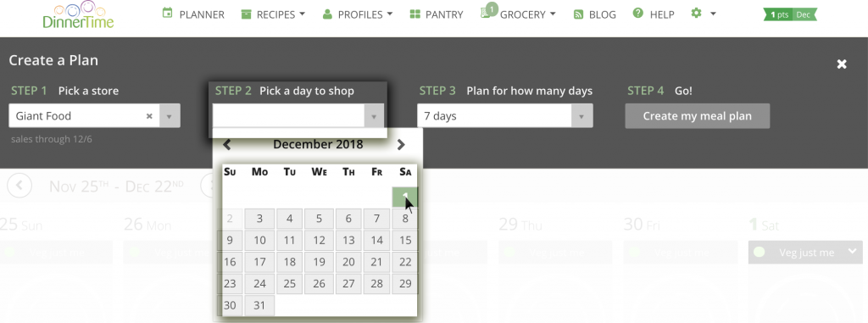Viewport: 868px width, 323px height.
Task: Open the Profiles menu
Action: pos(358,14)
